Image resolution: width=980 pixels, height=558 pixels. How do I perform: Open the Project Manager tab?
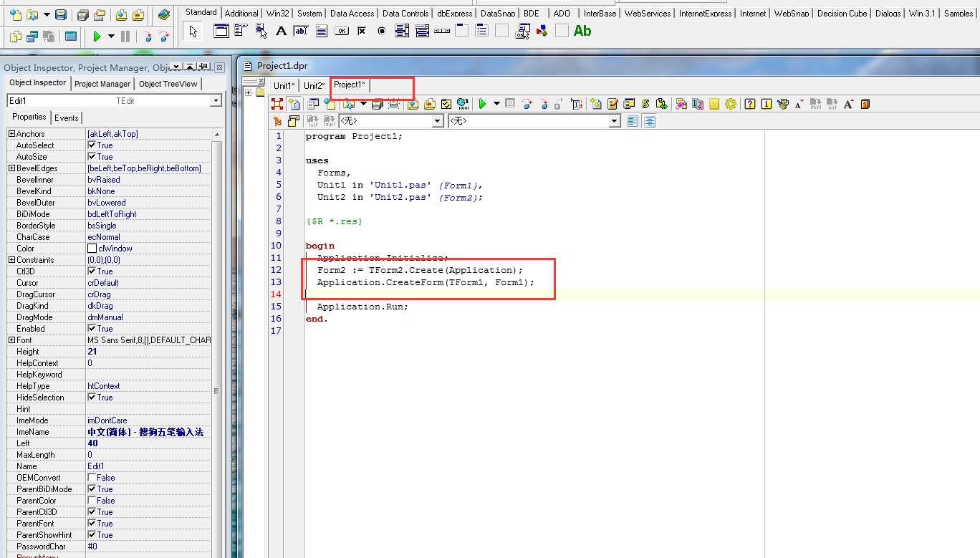102,84
